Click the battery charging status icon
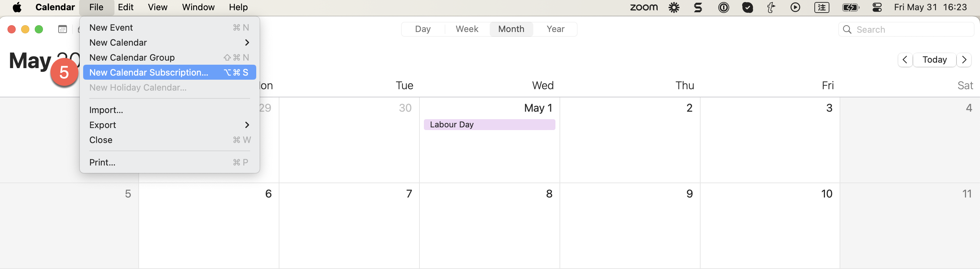This screenshot has width=980, height=269. [x=851, y=7]
